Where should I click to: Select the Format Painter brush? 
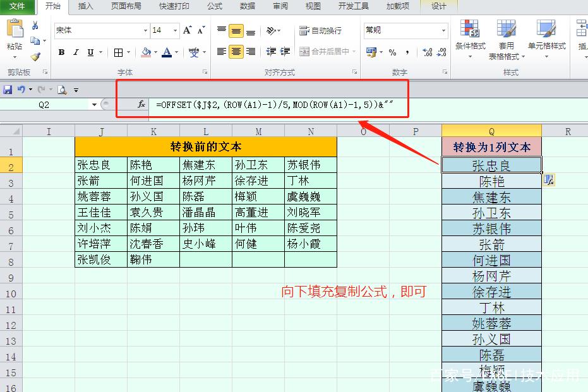(35, 57)
